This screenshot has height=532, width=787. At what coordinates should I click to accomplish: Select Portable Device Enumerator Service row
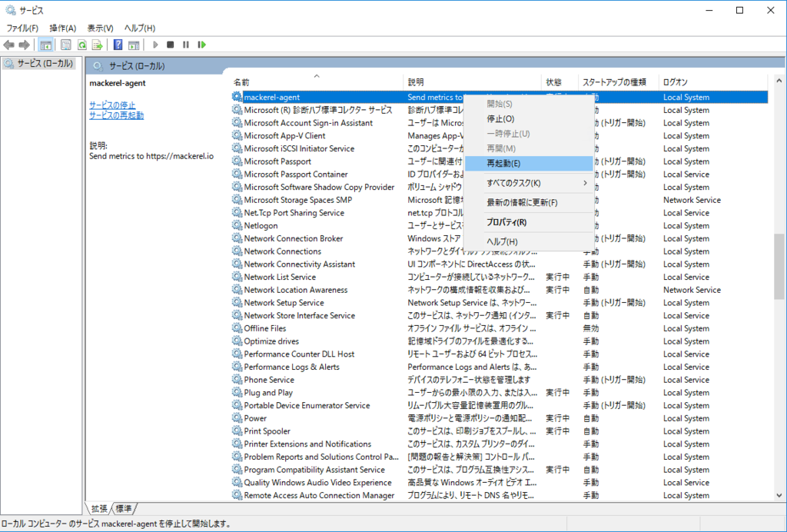[x=500, y=405]
